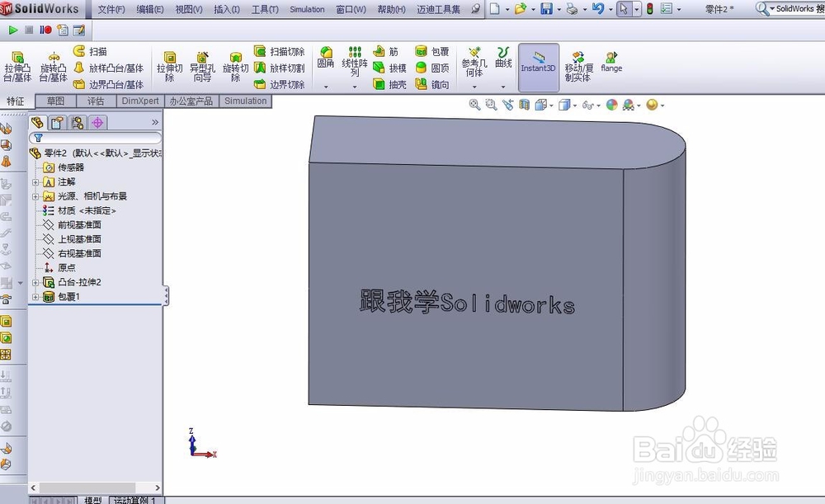
Task: Select the 移动/复制实体 move/copy bodies tool
Action: [x=579, y=67]
